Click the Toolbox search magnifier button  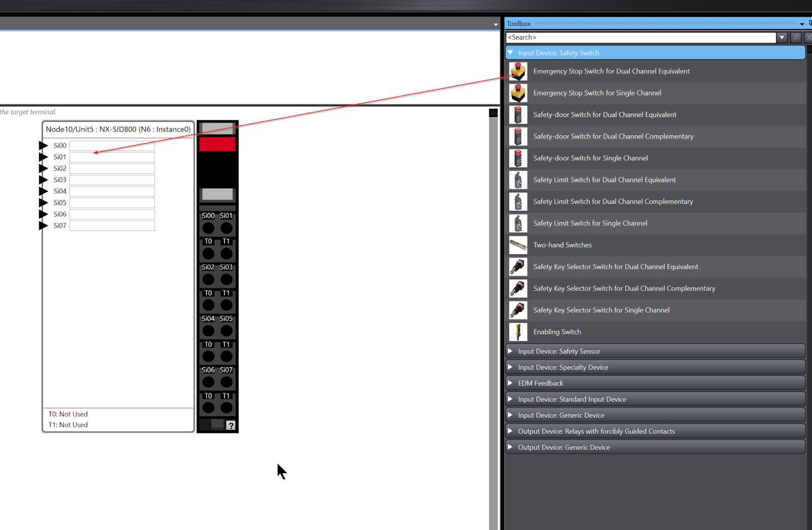pyautogui.click(x=796, y=38)
